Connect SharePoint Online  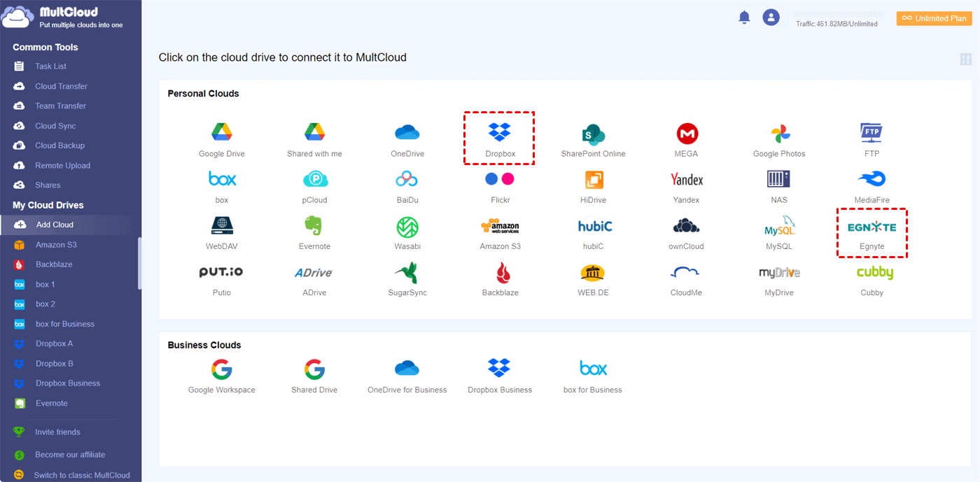(593, 140)
